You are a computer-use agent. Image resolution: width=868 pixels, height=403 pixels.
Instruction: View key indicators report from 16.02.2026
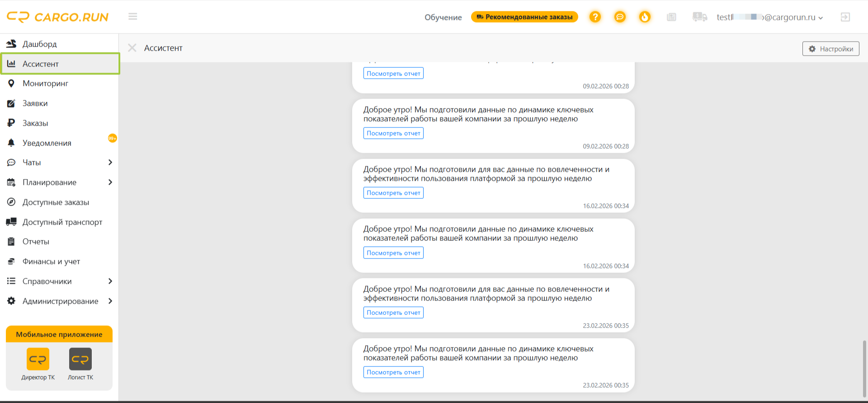(x=393, y=253)
